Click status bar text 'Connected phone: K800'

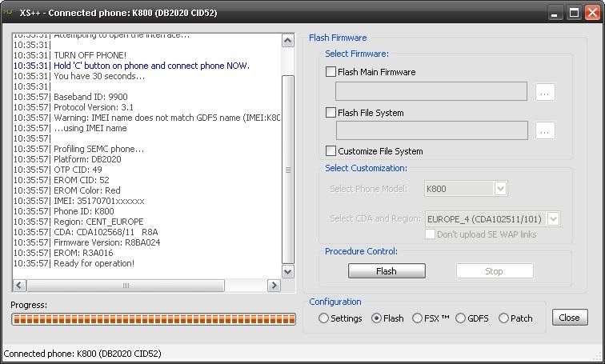coord(82,354)
